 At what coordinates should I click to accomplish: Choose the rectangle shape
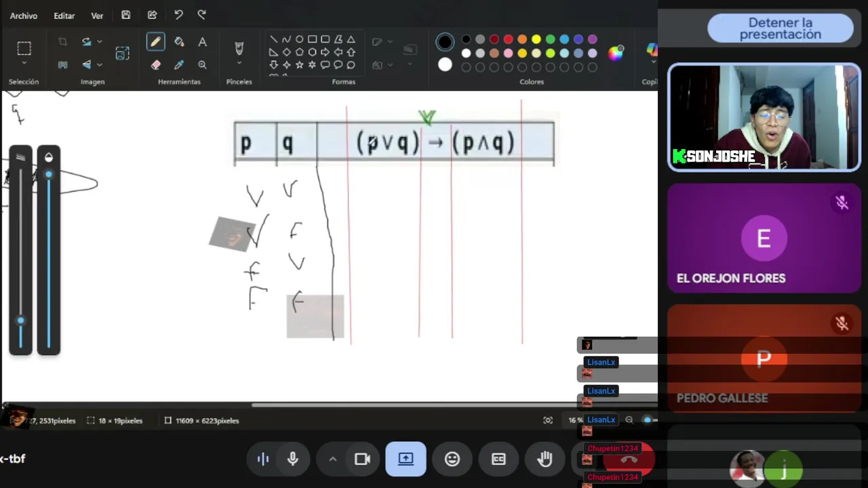click(312, 39)
